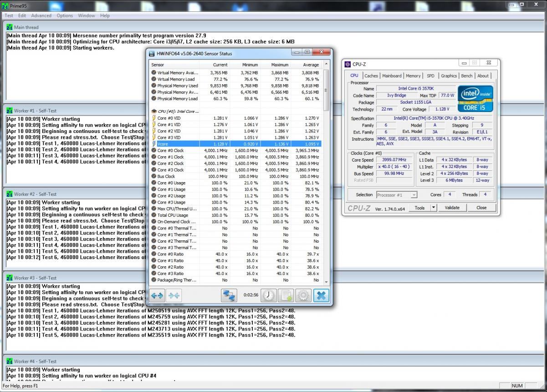
Task: Open the Edit menu in Prime95
Action: click(x=22, y=15)
